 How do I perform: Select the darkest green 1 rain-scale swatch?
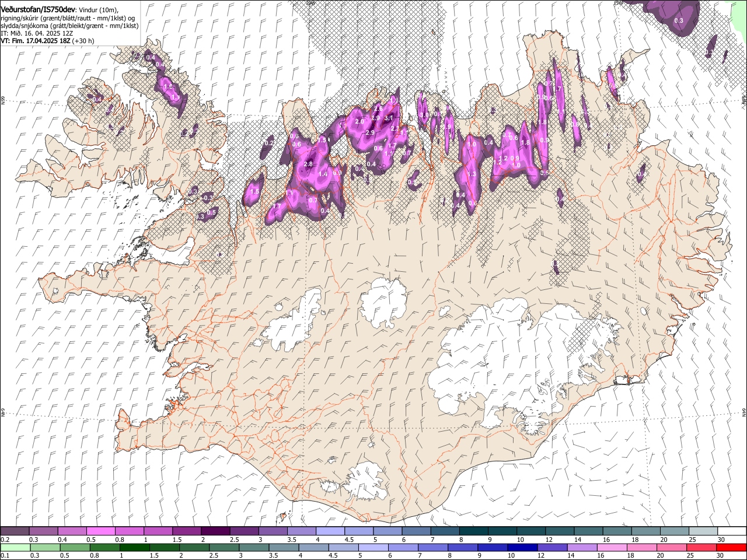[134, 547]
